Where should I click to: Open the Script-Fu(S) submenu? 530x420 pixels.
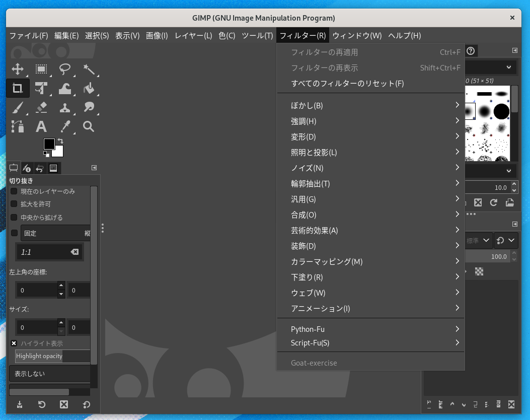click(x=370, y=342)
